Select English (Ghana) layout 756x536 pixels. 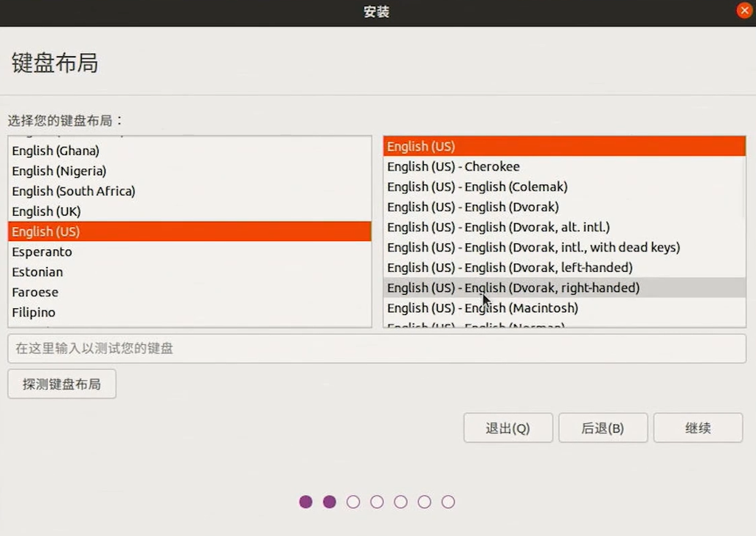point(190,151)
